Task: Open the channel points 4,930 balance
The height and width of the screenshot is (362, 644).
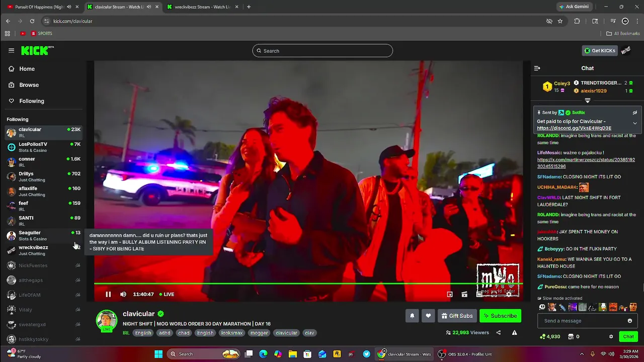Action: (549, 336)
